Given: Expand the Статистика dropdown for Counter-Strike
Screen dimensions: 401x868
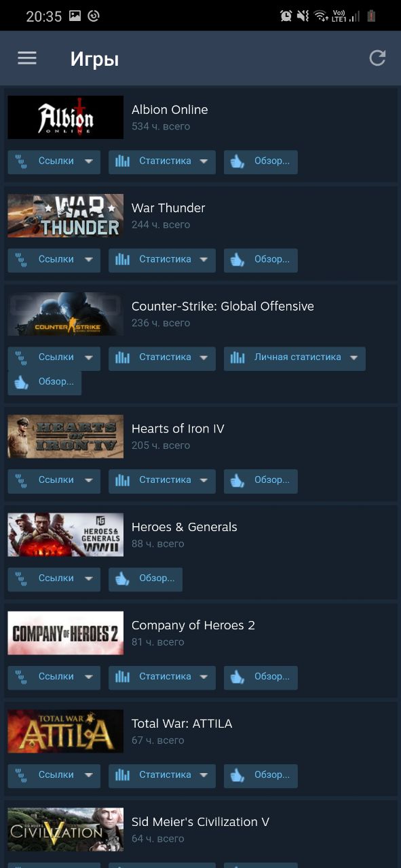Looking at the screenshot, I should point(204,357).
